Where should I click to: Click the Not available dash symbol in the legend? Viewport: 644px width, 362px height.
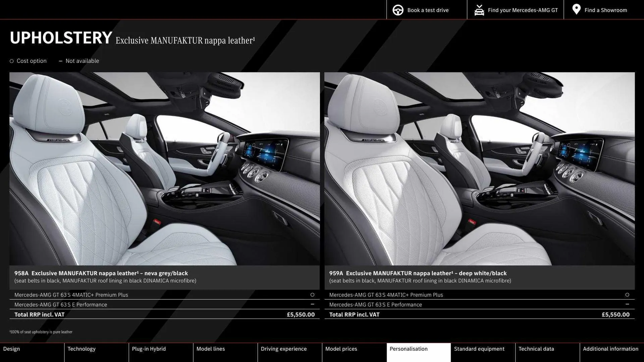pyautogui.click(x=61, y=61)
